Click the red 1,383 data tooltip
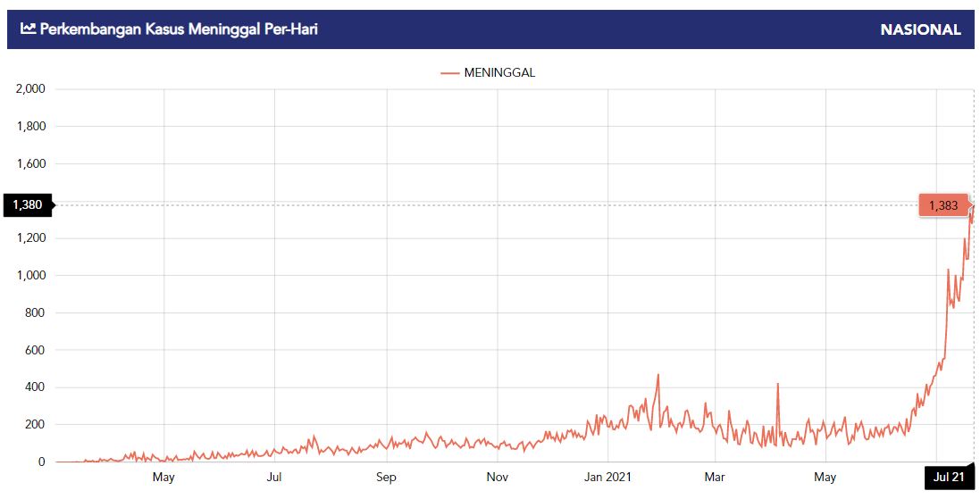The width and height of the screenshot is (980, 499). (942, 206)
